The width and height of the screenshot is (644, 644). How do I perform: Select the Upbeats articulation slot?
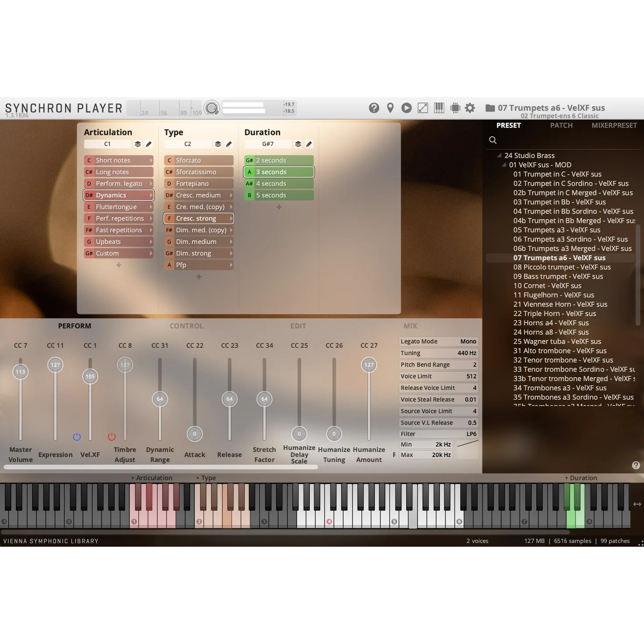click(x=119, y=242)
